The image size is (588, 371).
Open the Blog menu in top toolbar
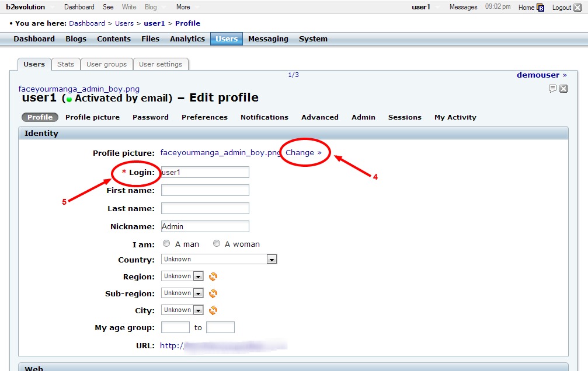pos(151,7)
